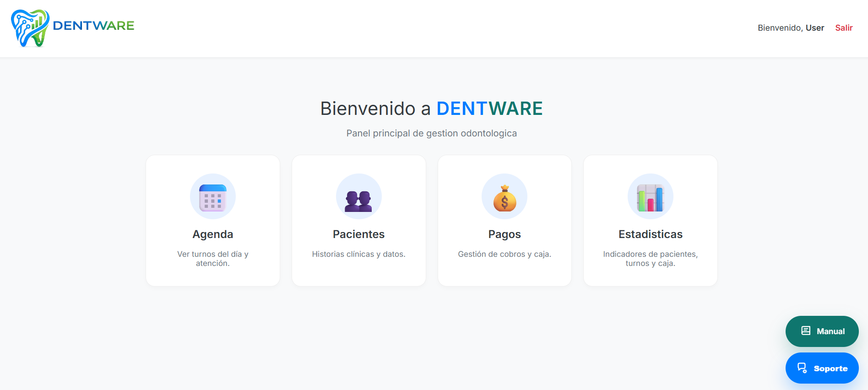This screenshot has width=868, height=390.
Task: Open the Agenda card title
Action: (213, 234)
